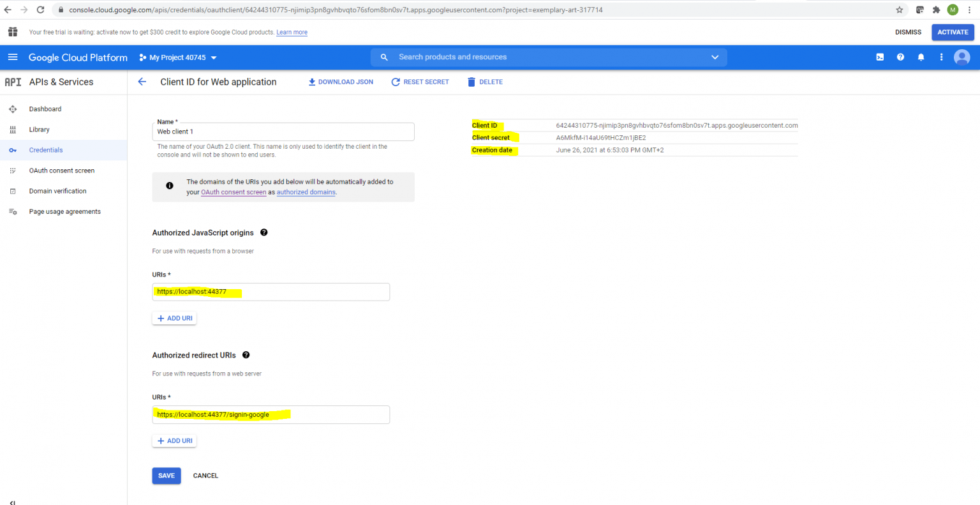Bookmark this page with the star icon
Image resolution: width=980 pixels, height=505 pixels.
pyautogui.click(x=899, y=10)
